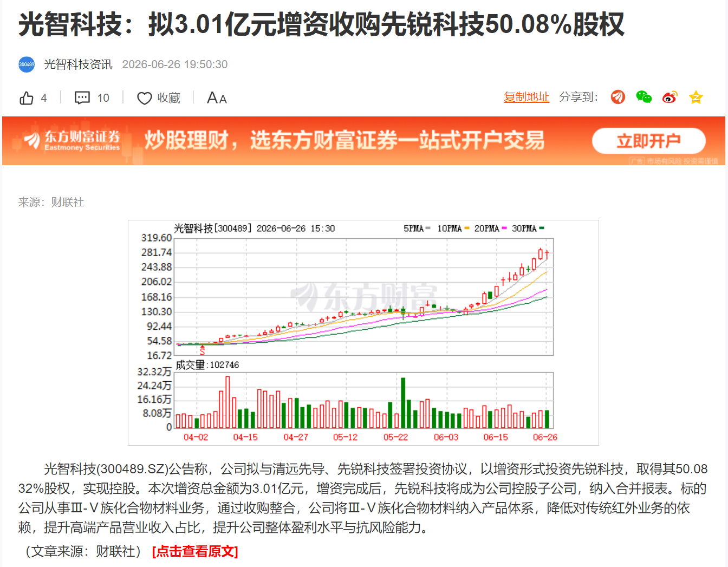
Task: Click the 分享到 label
Action: 578,97
